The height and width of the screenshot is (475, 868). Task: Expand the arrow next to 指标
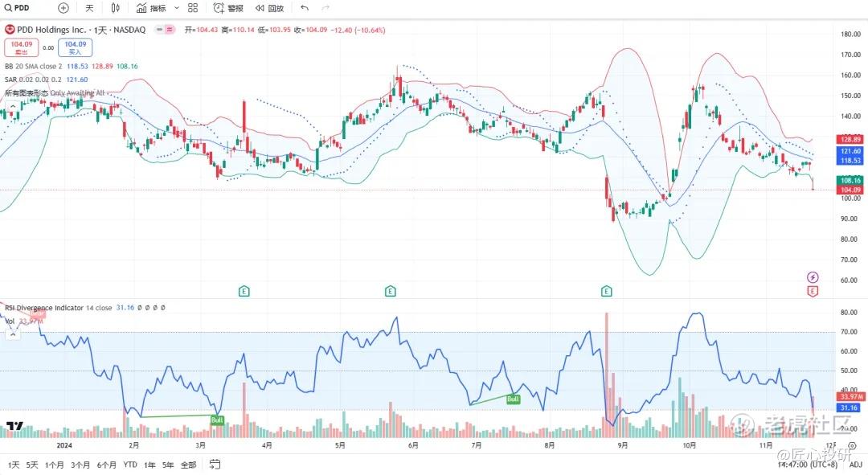click(x=177, y=8)
